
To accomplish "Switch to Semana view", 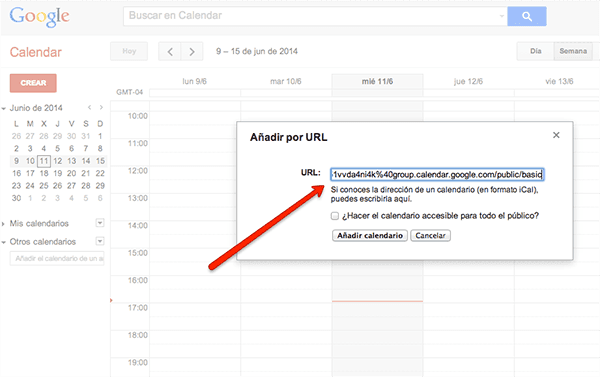I will [x=573, y=51].
